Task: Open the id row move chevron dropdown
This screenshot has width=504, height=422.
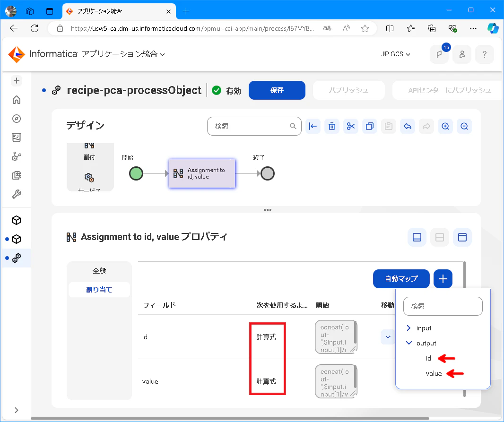Action: pyautogui.click(x=388, y=337)
